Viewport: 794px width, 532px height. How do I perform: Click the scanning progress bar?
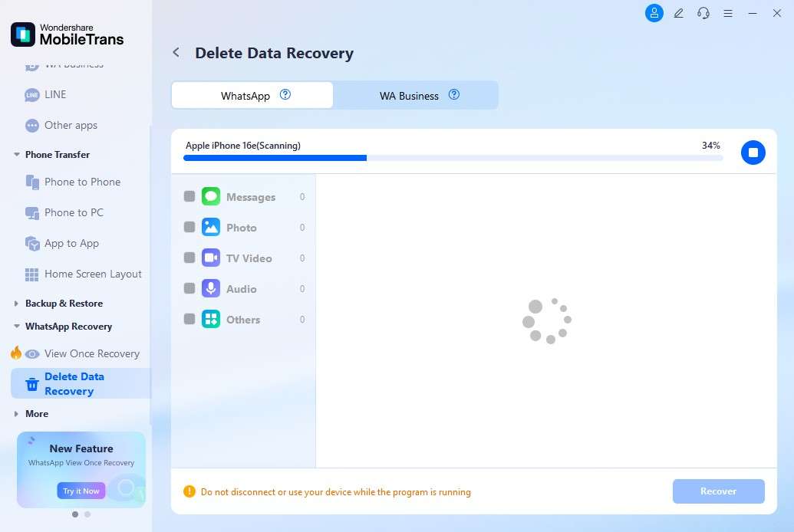[x=453, y=158]
